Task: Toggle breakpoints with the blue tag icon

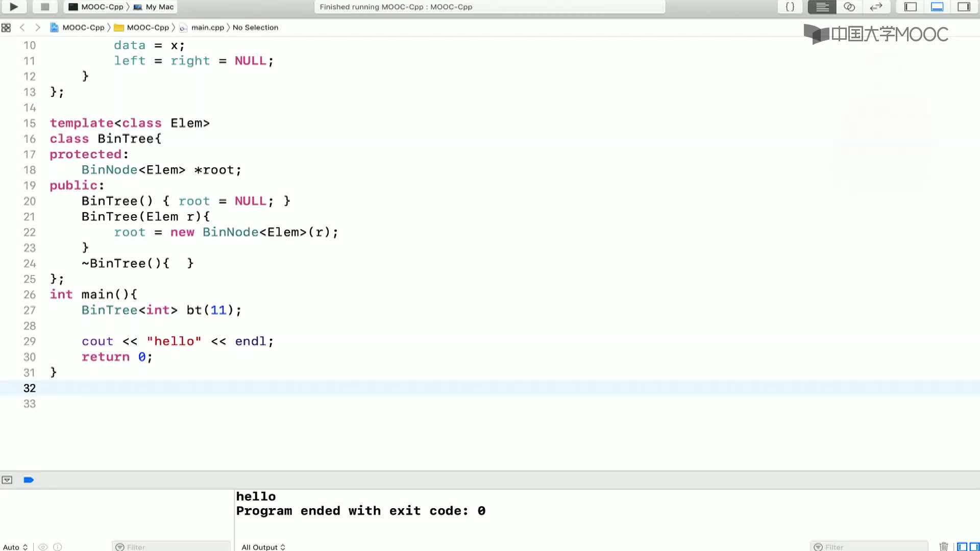Action: (x=29, y=480)
